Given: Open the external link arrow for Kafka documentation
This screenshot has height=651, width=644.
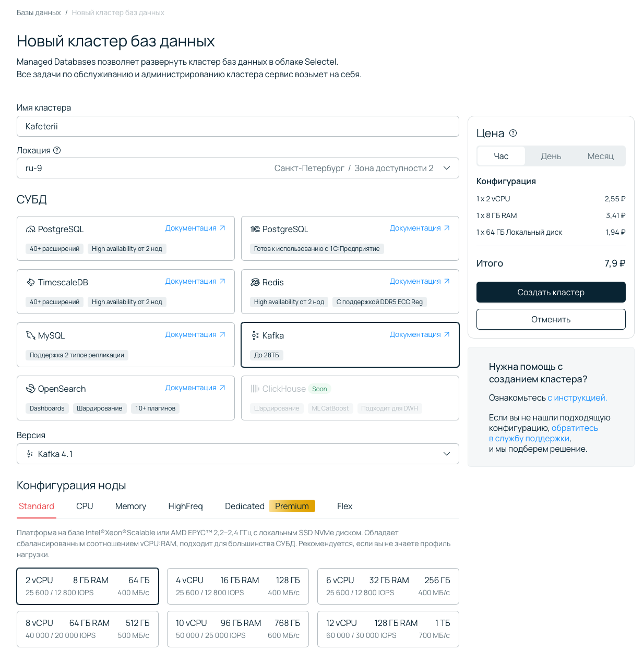Looking at the screenshot, I should pos(447,334).
